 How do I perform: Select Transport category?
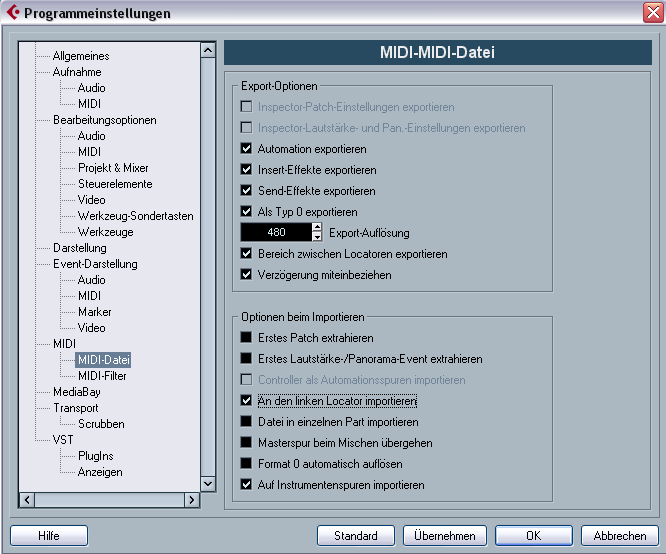76,408
